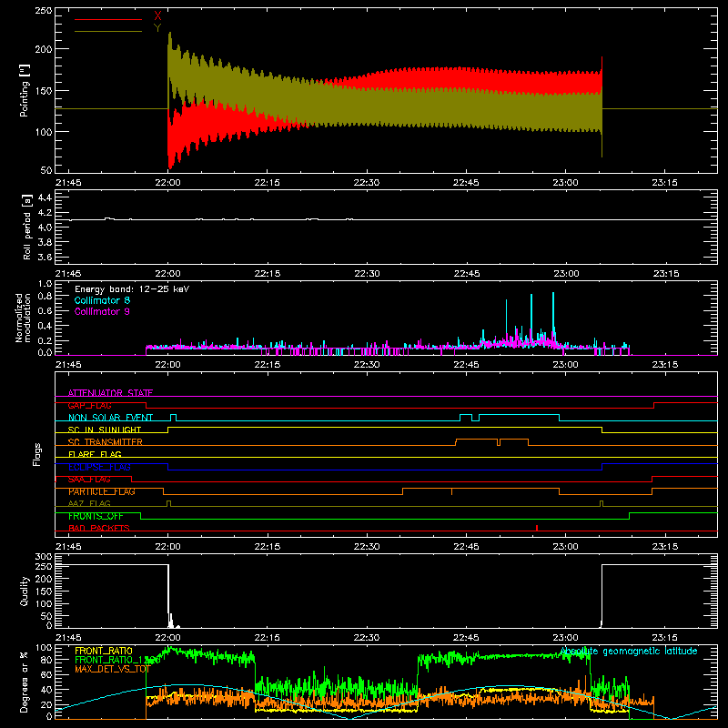
Task: Click the bad packets spike marker near 22:55
Action: 537,528
